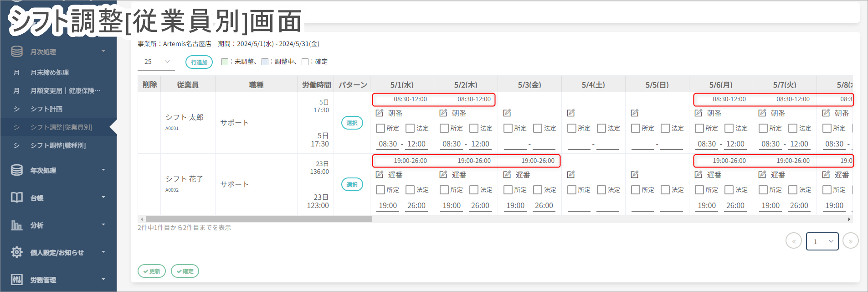This screenshot has height=292, width=868.
Task: Open シフト計画 in the sidebar menu
Action: point(46,109)
